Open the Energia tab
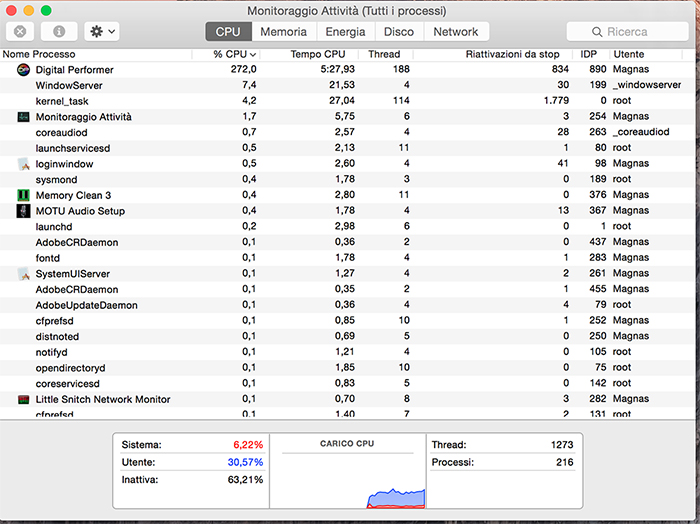Image resolution: width=700 pixels, height=524 pixels. tap(346, 32)
